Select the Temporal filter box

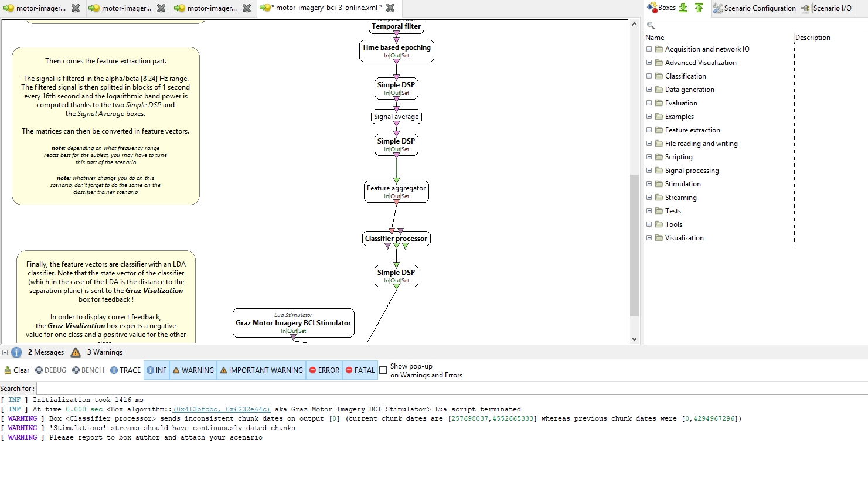coord(396,26)
